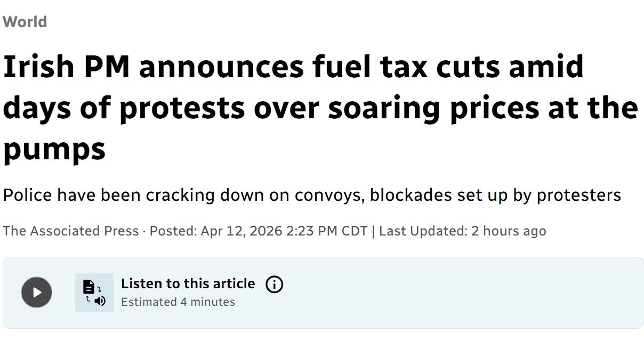
Task: Click the word "protesters" in the subheadline
Action: [x=578, y=195]
